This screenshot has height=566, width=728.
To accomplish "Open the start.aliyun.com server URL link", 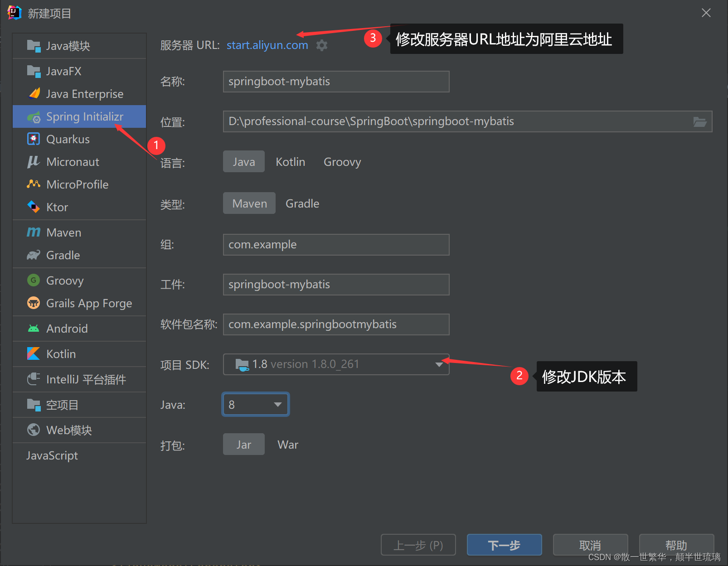I will (x=267, y=45).
